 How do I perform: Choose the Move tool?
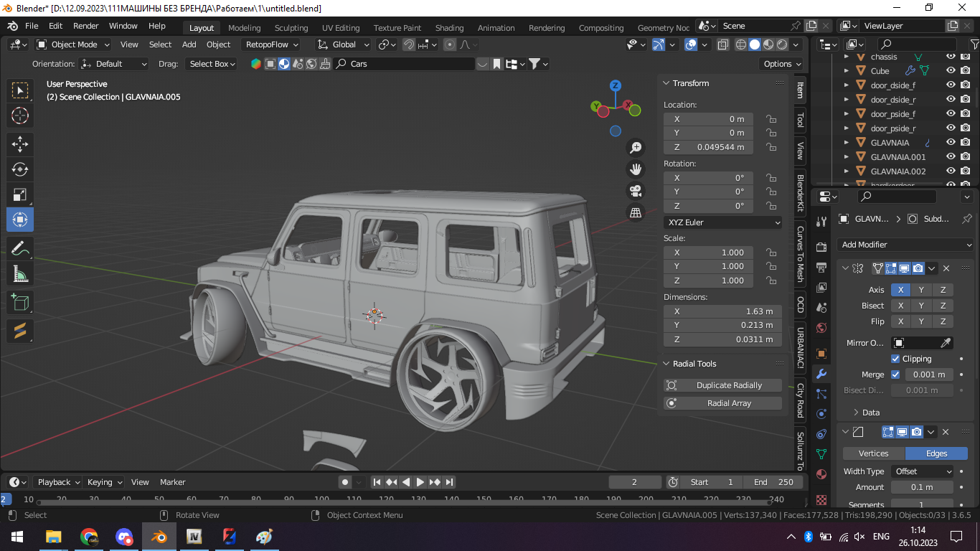click(20, 144)
